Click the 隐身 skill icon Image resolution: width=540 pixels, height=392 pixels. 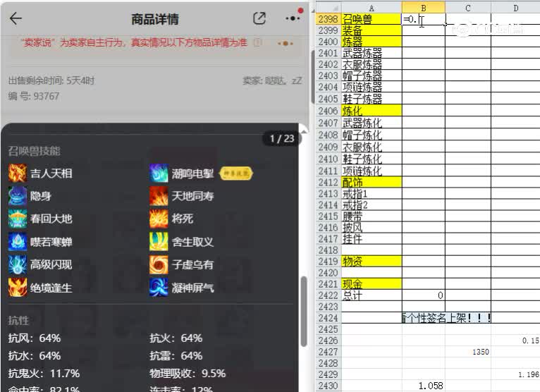pos(18,196)
